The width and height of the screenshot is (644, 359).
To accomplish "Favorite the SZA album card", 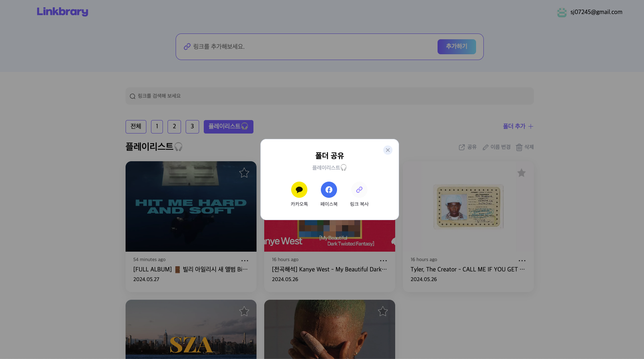I will pos(244,311).
